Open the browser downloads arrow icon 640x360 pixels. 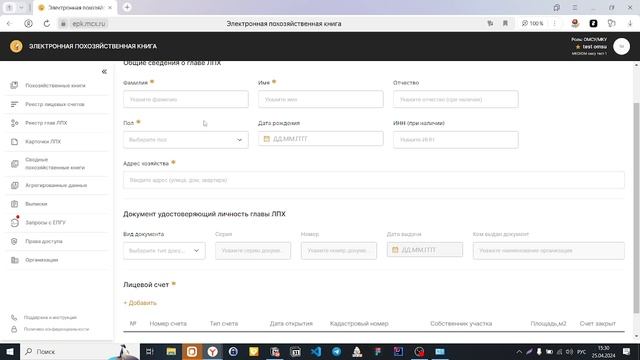[x=630, y=24]
